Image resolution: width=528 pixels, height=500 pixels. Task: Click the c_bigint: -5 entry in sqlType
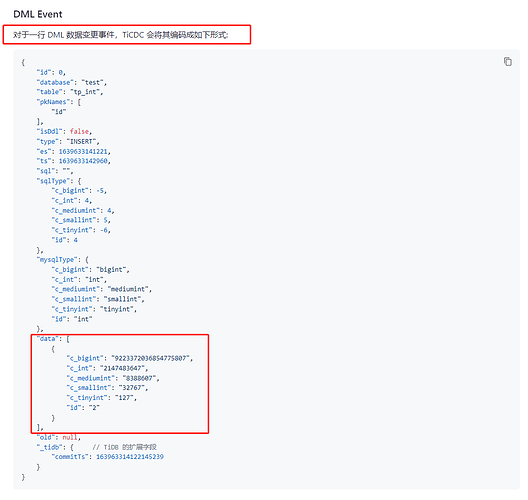click(79, 191)
